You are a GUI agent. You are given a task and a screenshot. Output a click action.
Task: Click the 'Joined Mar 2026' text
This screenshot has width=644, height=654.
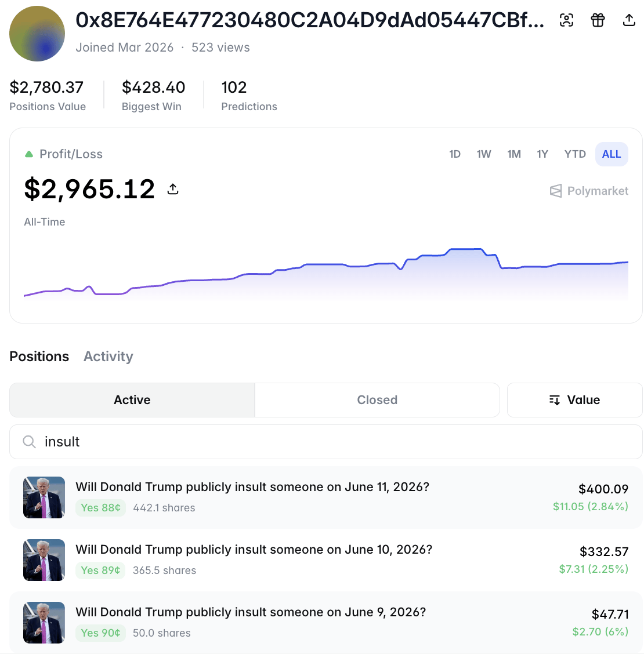click(x=124, y=48)
